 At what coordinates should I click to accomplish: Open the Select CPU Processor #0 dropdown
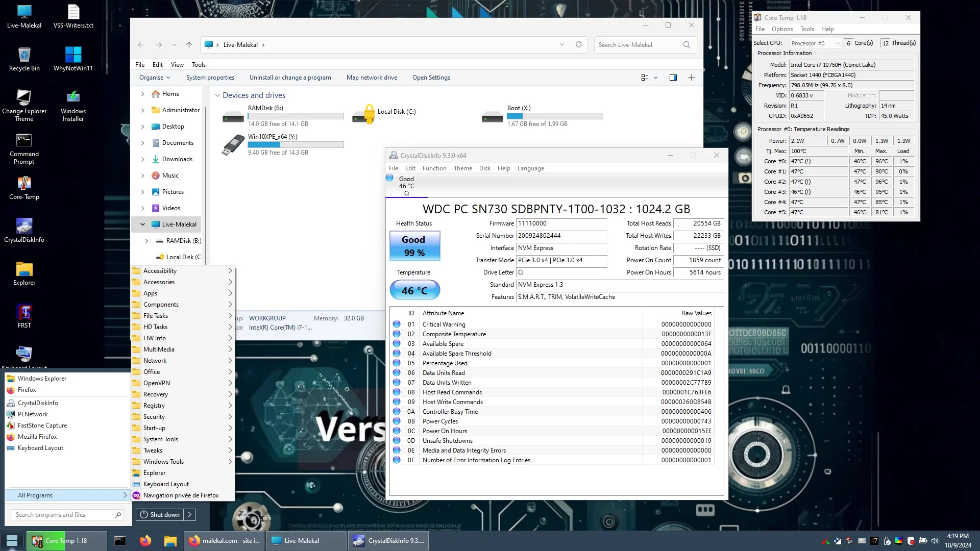pyautogui.click(x=815, y=43)
